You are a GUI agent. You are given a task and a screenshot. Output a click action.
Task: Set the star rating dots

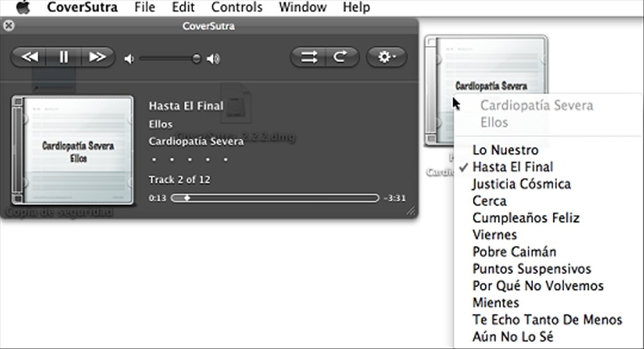188,160
